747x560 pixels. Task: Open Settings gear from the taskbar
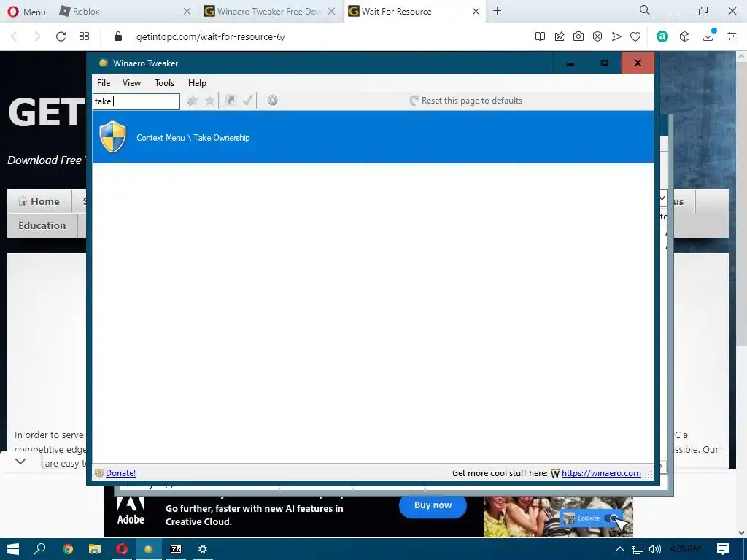pyautogui.click(x=203, y=549)
